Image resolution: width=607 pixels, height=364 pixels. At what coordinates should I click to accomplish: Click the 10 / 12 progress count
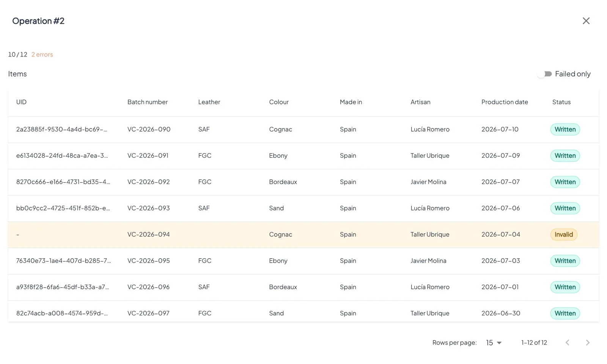click(x=18, y=55)
